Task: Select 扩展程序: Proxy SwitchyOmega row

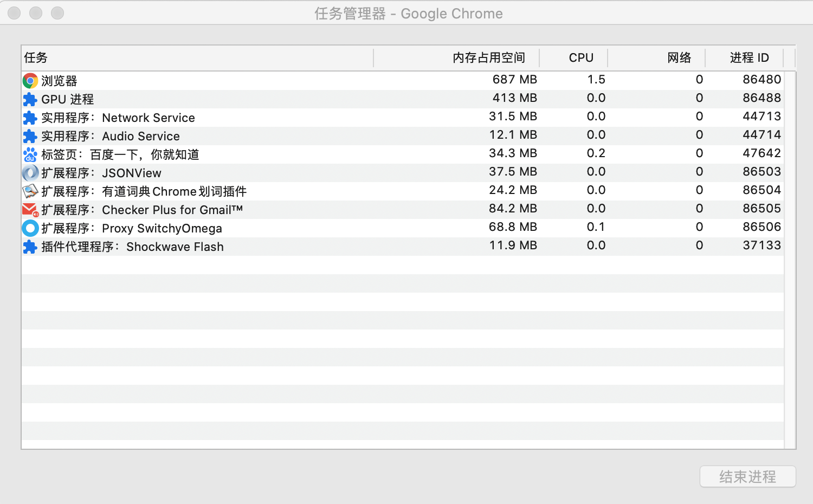Action: click(x=403, y=228)
